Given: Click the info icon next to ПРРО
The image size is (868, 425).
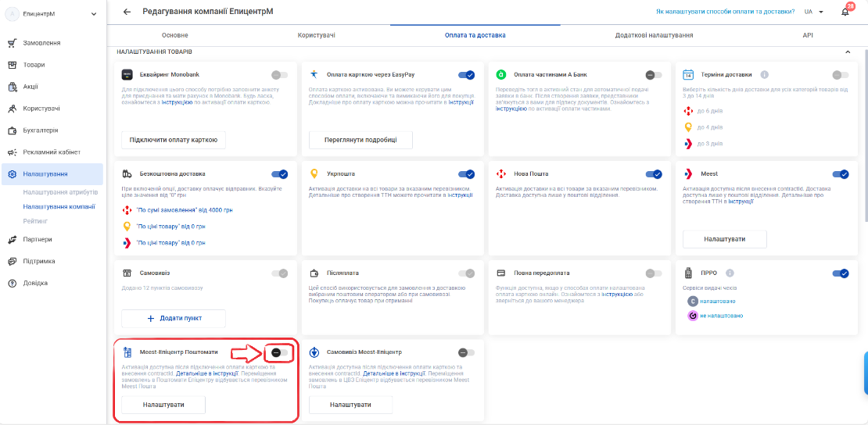Looking at the screenshot, I should click(730, 273).
